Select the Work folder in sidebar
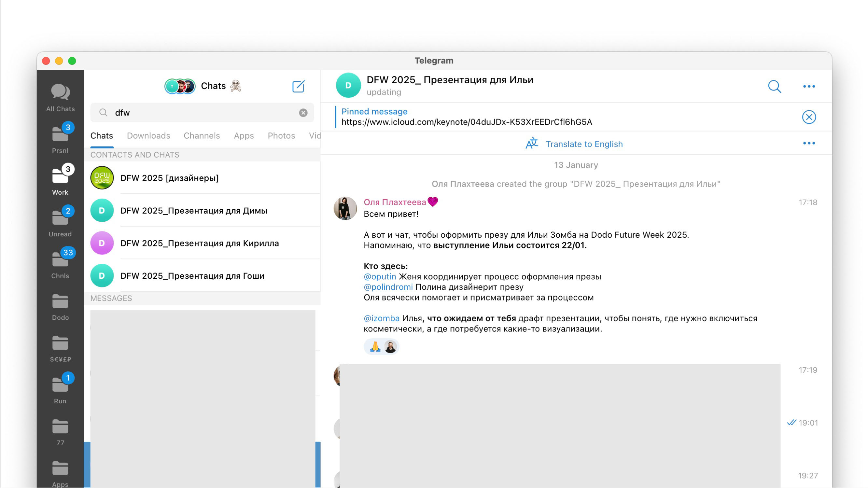Image resolution: width=868 pixels, height=488 pixels. tap(60, 180)
